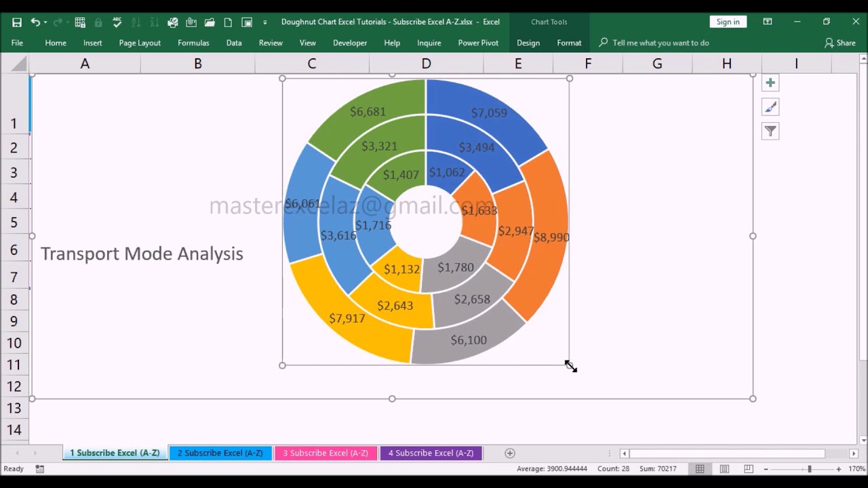The image size is (868, 488).
Task: Open Chart Elements plus button
Action: pyautogui.click(x=770, y=83)
